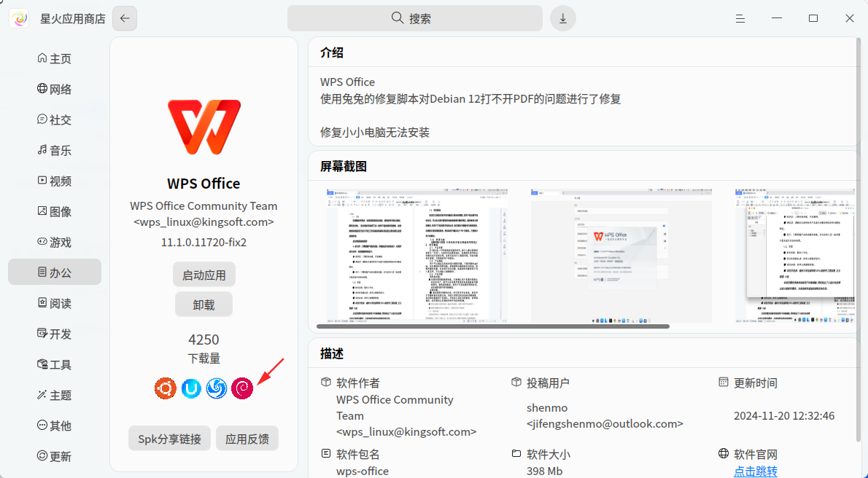868x478 pixels.
Task: Click the 描述 section heading
Action: click(x=332, y=353)
